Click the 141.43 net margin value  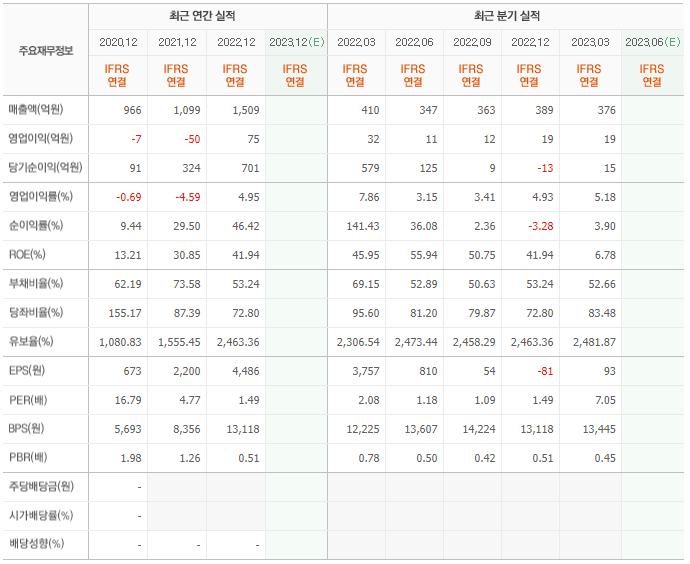pyautogui.click(x=363, y=227)
